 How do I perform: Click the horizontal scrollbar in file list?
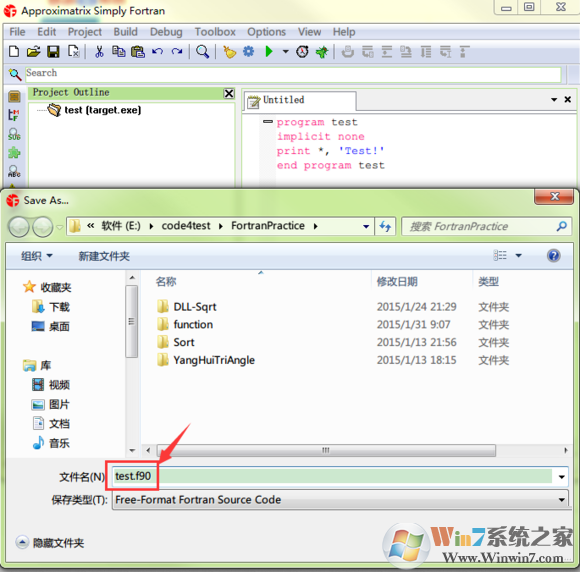pos(326,450)
